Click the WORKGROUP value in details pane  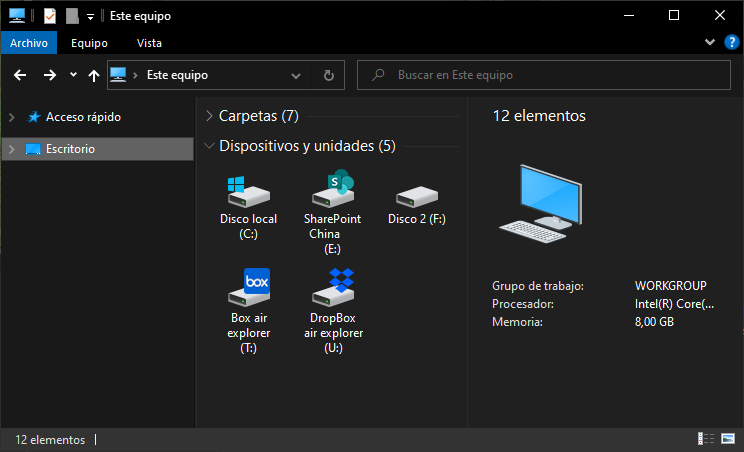[x=670, y=286]
